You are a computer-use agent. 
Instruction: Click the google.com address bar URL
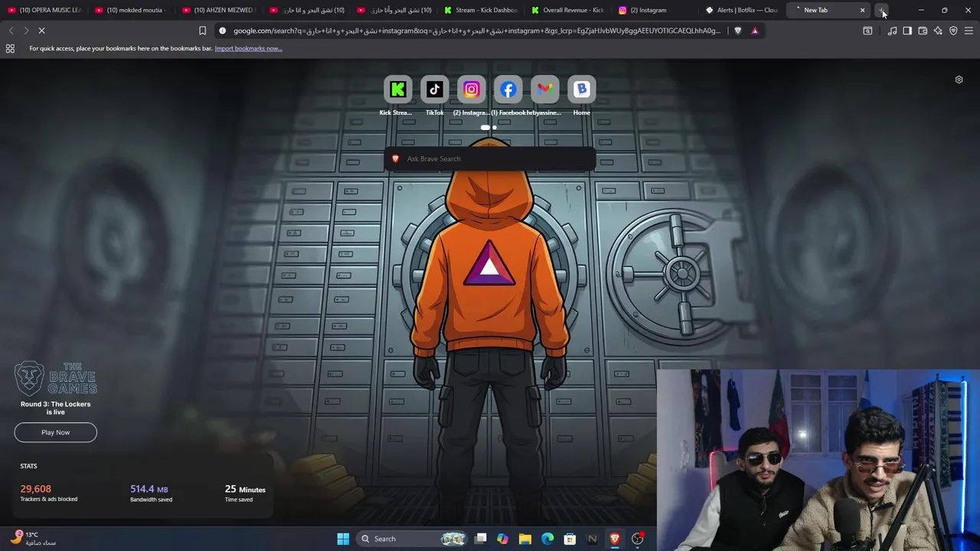click(476, 31)
